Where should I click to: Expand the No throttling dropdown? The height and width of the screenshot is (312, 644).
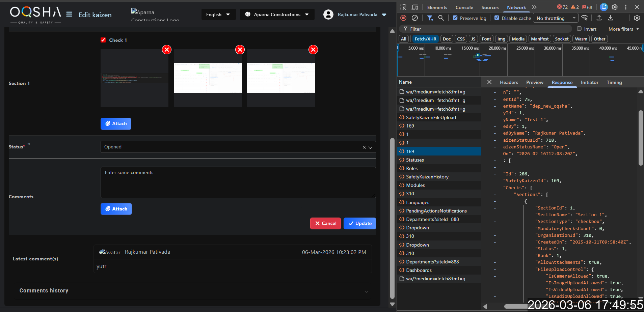(555, 18)
